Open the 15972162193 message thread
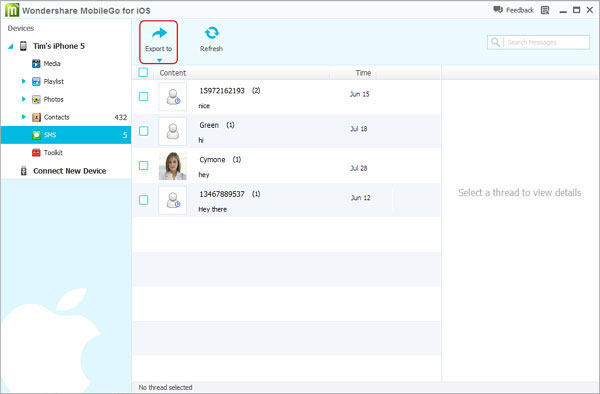This screenshot has width=600, height=394. 287,97
